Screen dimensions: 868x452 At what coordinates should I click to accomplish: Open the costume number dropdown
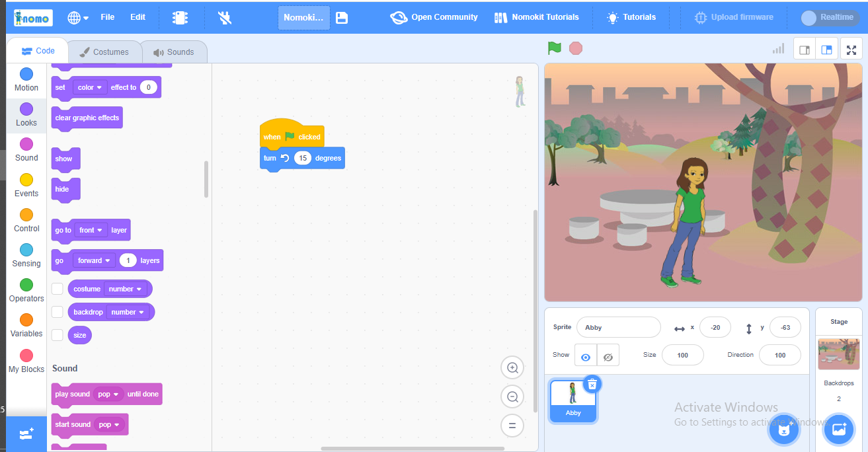[126, 289]
